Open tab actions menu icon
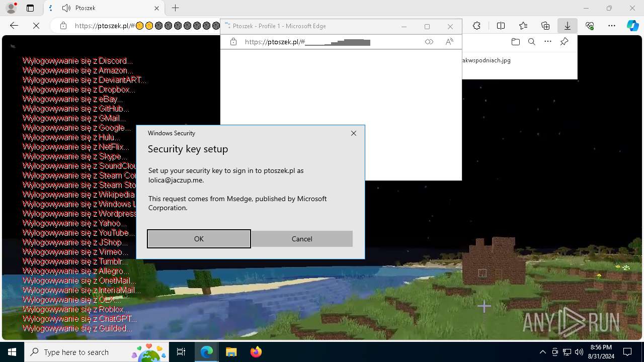The image size is (644, 362). [30, 8]
